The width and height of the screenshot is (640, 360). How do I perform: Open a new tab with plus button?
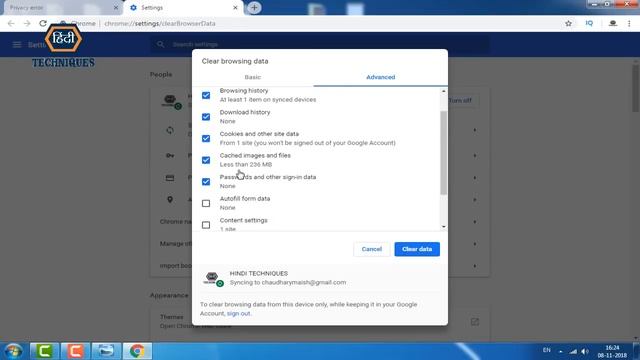(254, 8)
